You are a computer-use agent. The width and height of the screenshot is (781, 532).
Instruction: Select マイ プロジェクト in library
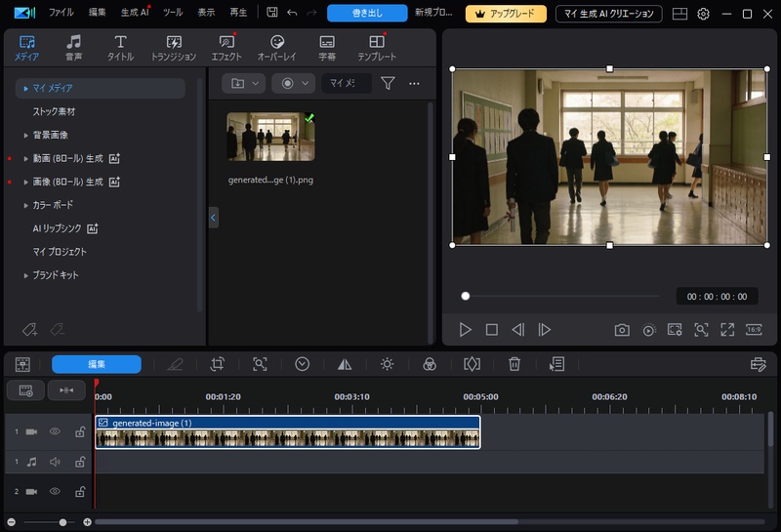[60, 252]
